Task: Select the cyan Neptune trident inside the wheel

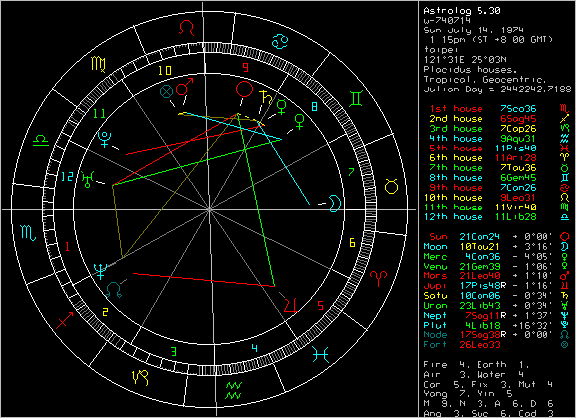Action: (100, 271)
